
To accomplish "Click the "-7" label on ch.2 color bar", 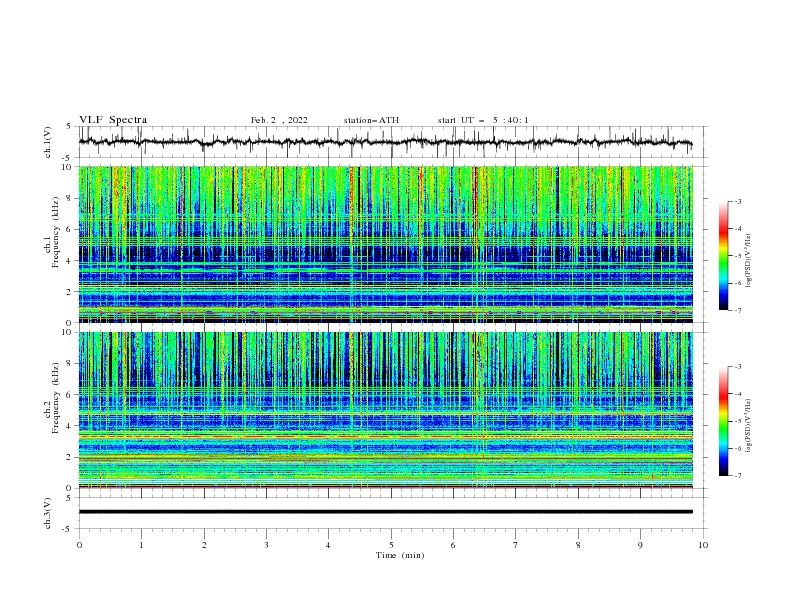I will click(738, 476).
